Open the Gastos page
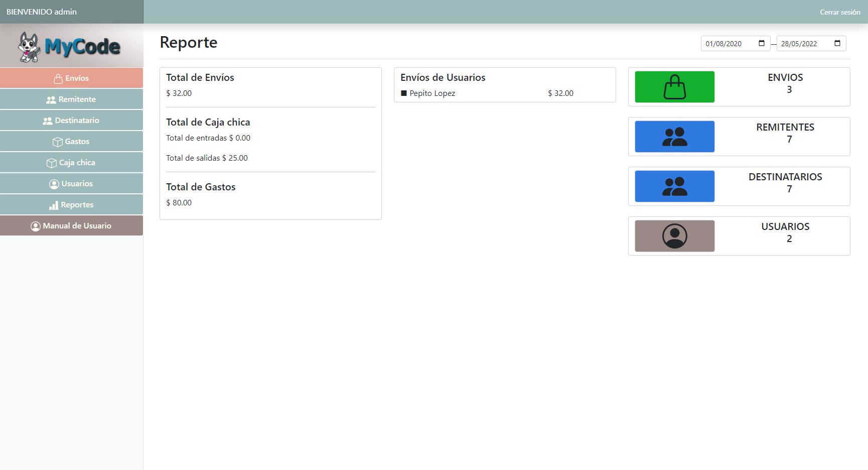Screen dimensions: 868x470 point(71,142)
